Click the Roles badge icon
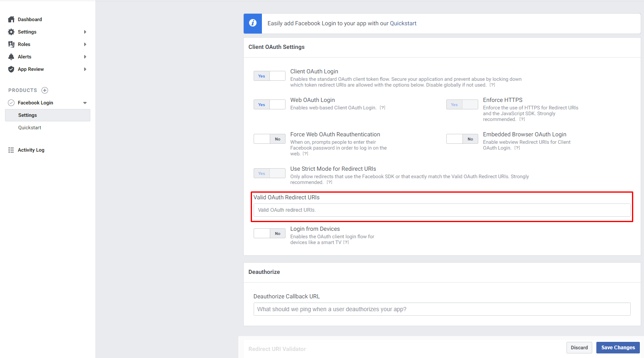 click(11, 44)
